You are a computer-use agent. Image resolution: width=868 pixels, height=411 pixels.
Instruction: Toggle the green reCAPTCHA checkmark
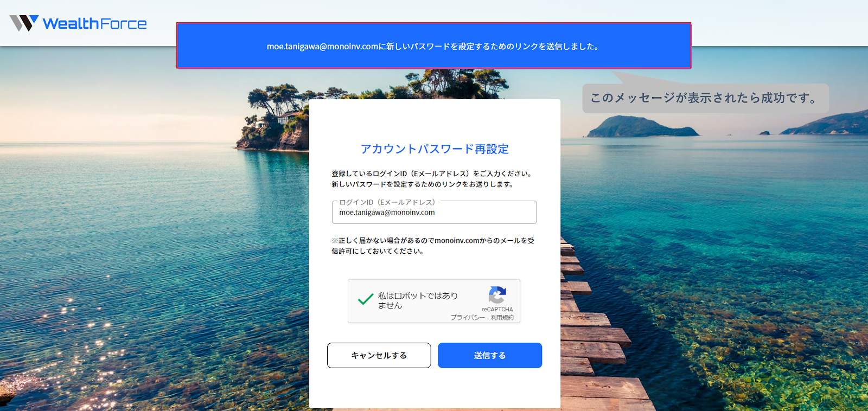tap(366, 299)
